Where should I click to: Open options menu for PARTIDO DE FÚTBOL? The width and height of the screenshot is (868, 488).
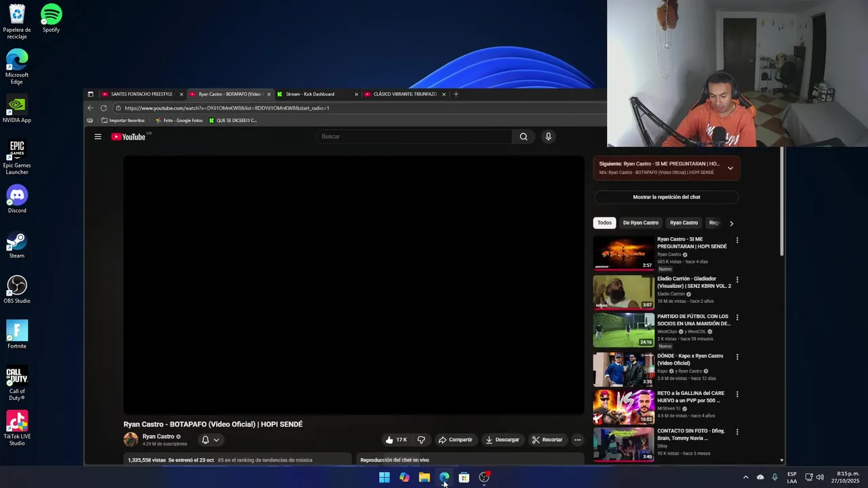pyautogui.click(x=737, y=318)
